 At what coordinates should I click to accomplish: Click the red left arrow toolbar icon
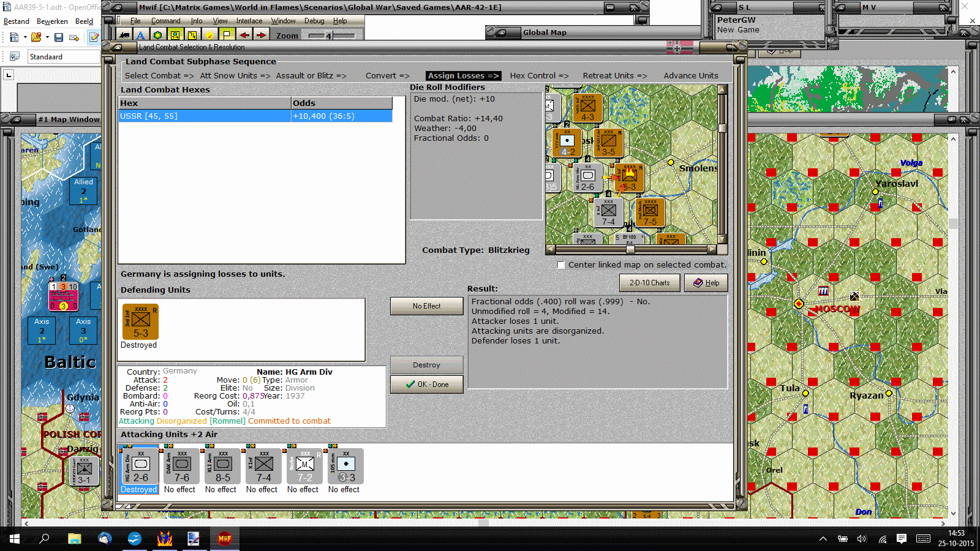[244, 35]
